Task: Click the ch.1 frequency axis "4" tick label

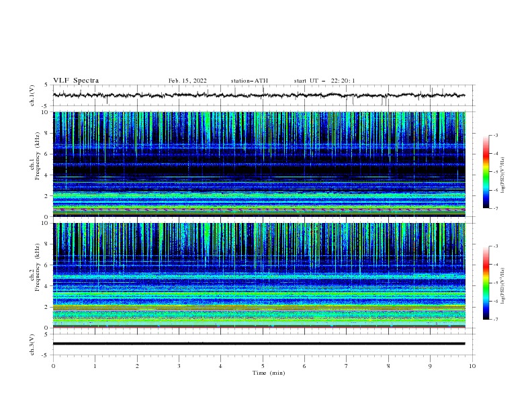Action: point(46,175)
